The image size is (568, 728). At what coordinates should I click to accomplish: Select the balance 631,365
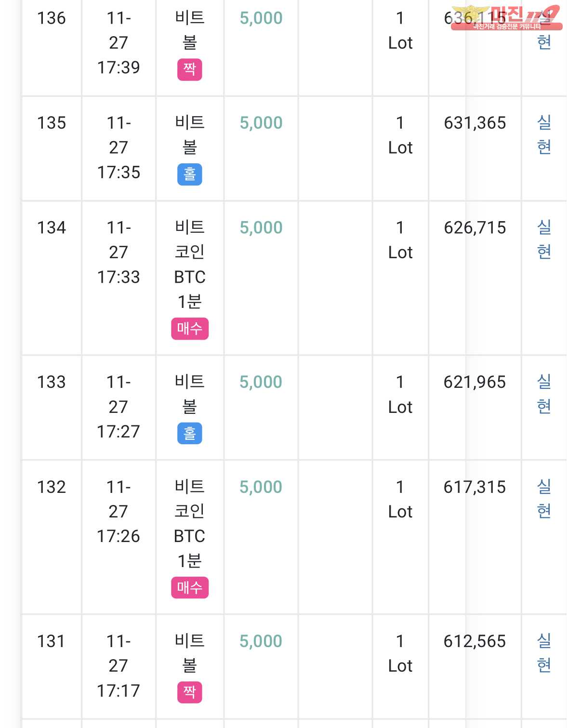pyautogui.click(x=475, y=123)
